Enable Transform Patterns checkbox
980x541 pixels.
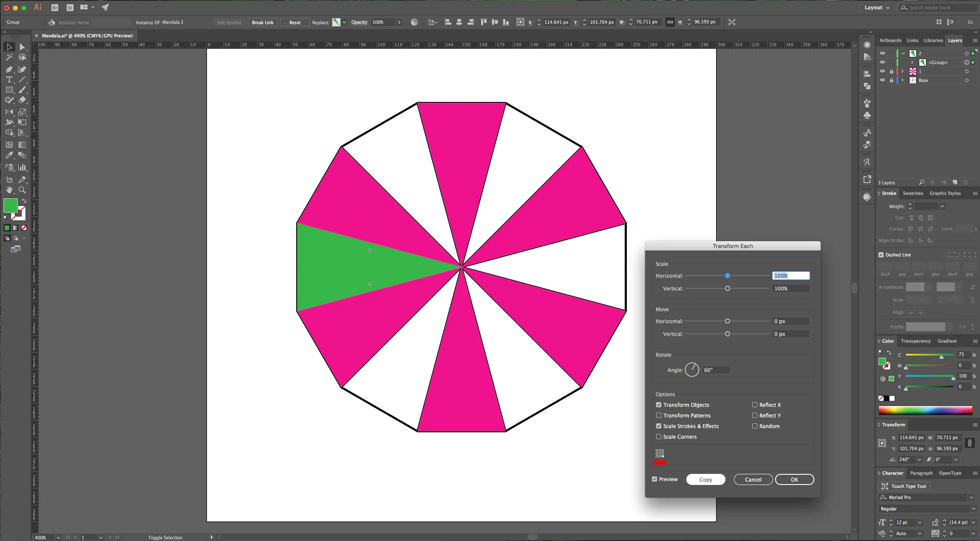[x=659, y=415]
